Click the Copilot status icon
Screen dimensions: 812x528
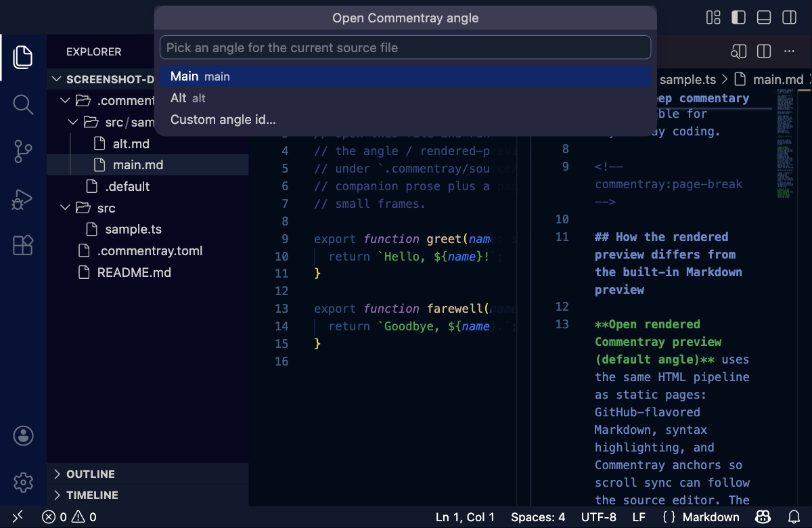[x=763, y=517]
